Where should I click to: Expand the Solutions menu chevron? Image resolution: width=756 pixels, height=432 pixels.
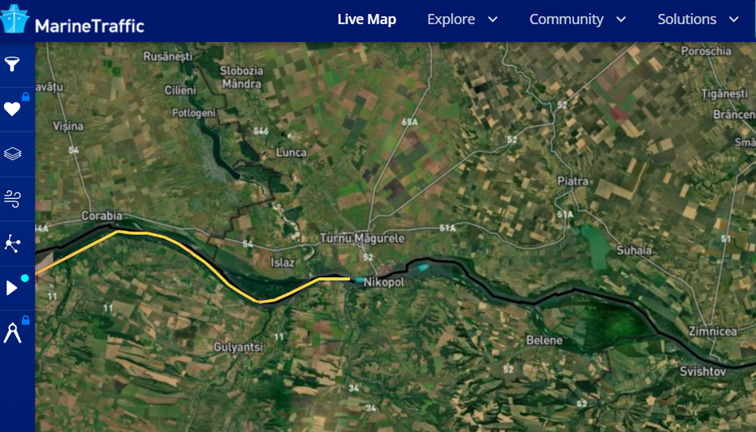click(x=734, y=20)
